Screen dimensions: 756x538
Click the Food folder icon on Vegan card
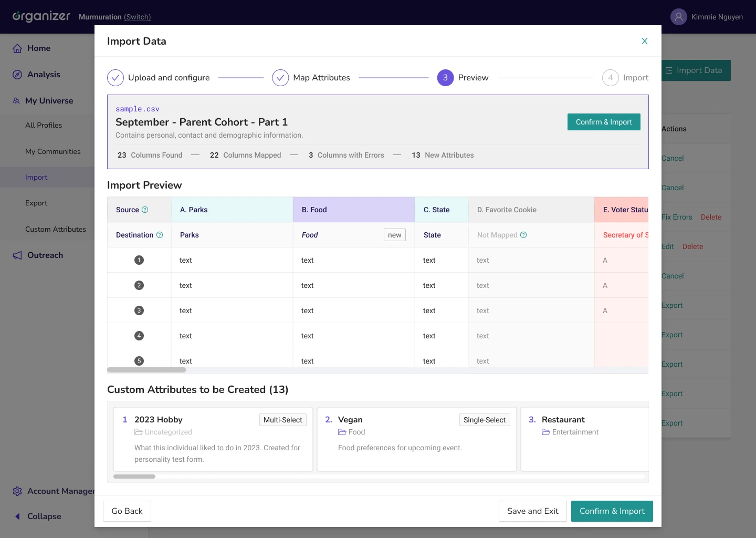pyautogui.click(x=342, y=432)
